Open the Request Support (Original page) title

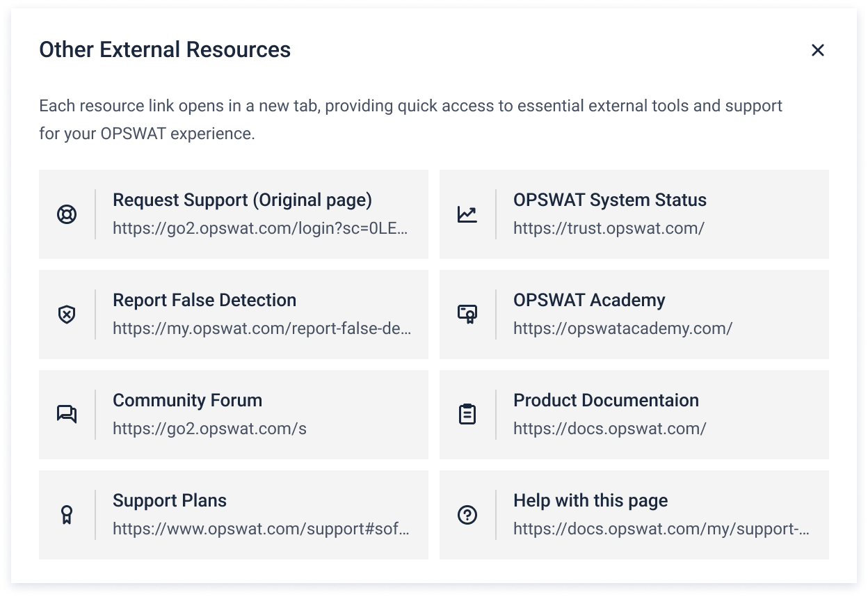242,200
